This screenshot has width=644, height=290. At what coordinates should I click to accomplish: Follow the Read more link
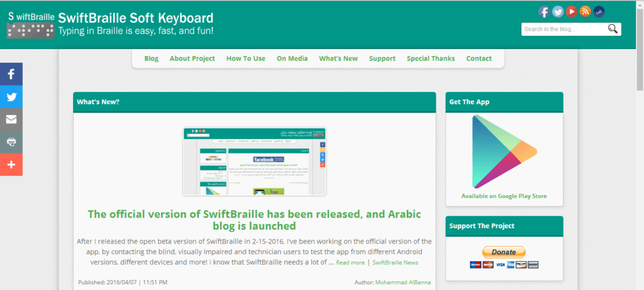350,262
